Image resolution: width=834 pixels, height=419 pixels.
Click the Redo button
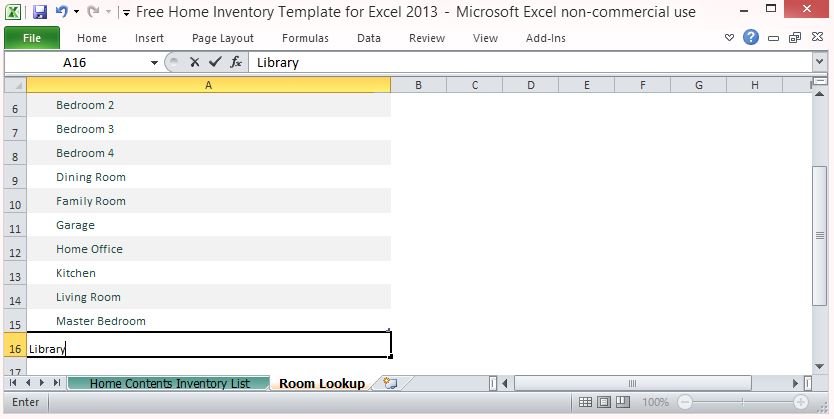click(x=93, y=11)
